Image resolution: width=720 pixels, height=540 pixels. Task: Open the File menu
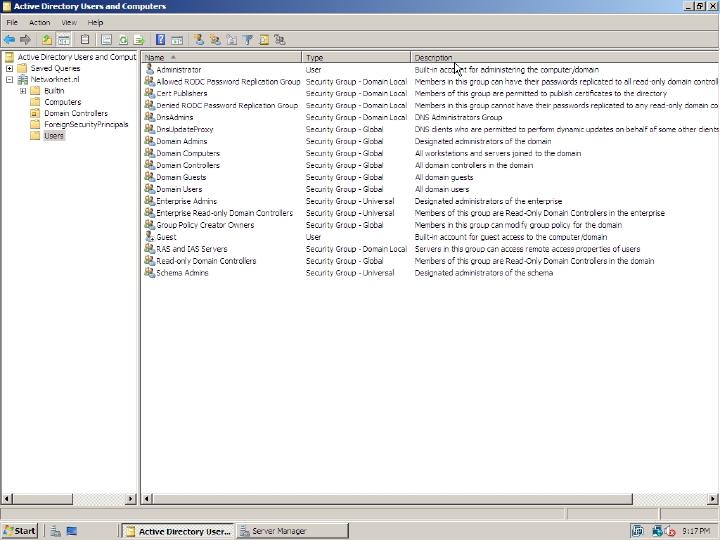click(12, 22)
